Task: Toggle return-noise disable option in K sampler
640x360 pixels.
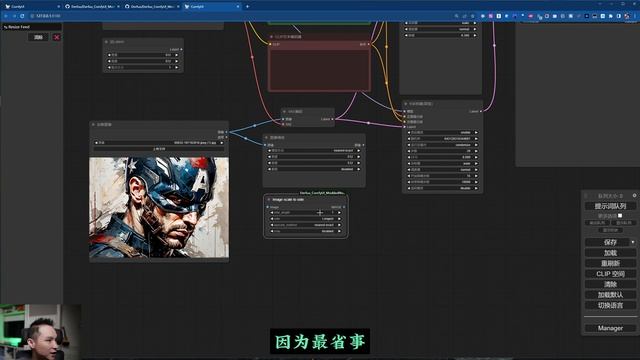Action: (442, 188)
